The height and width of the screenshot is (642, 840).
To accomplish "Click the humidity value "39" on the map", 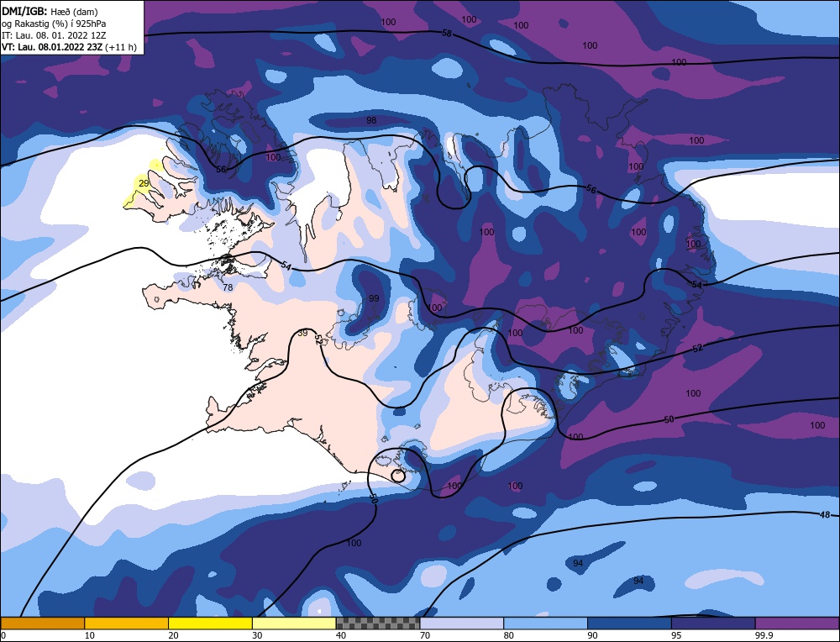I will (x=302, y=334).
